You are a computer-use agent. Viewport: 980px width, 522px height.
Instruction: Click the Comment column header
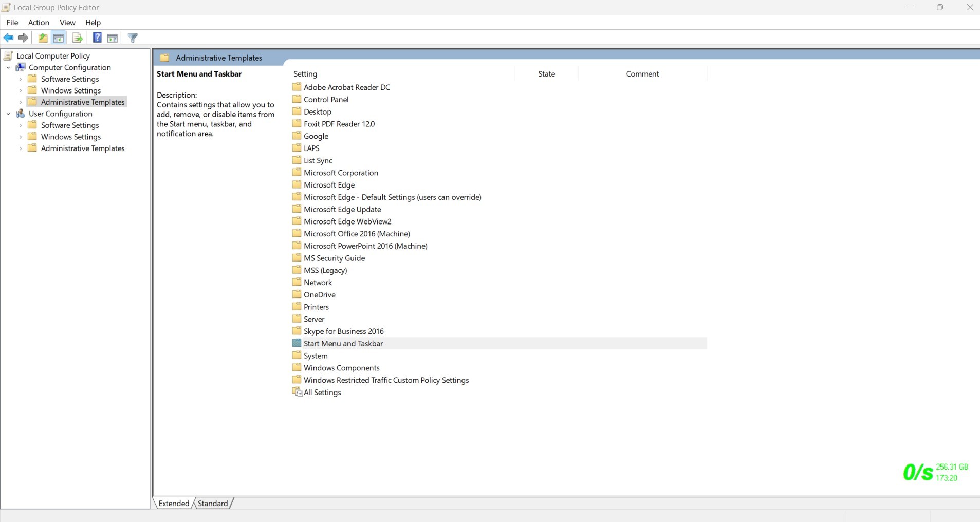click(x=642, y=74)
